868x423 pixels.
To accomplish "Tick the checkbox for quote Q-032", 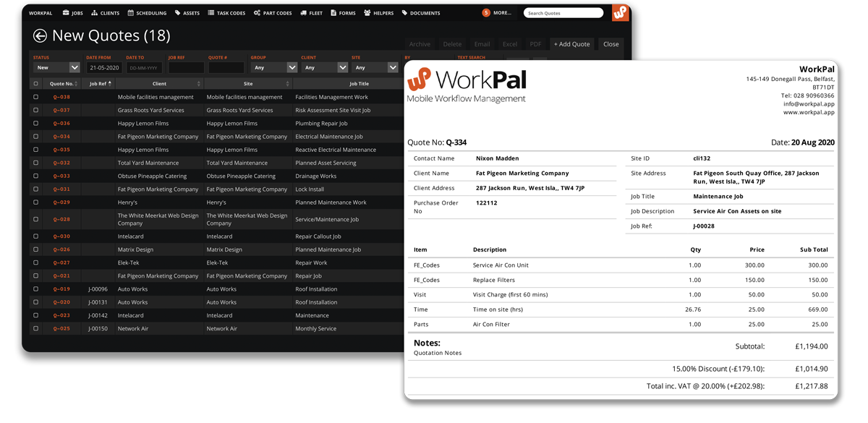I will coord(36,163).
